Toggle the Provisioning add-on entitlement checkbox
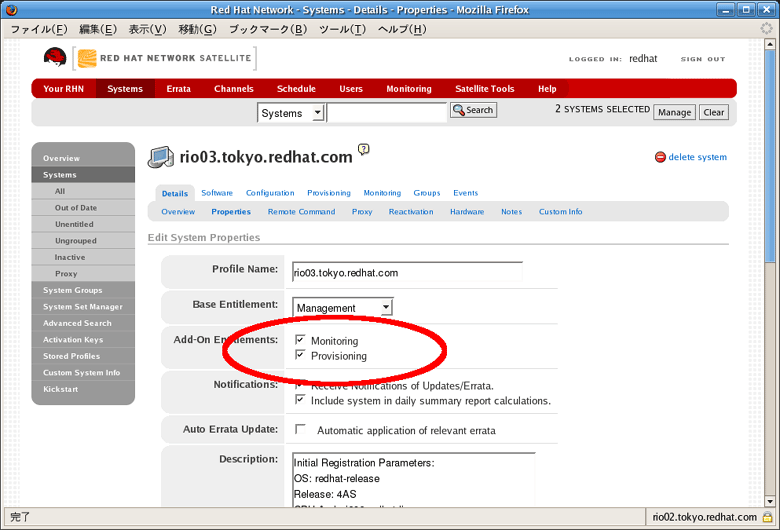The image size is (780, 530). pos(300,355)
